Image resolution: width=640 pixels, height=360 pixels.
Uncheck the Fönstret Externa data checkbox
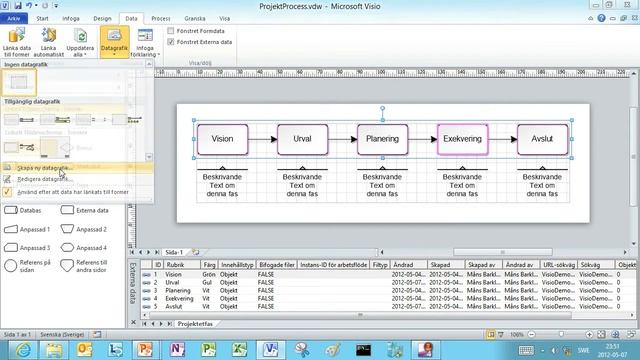171,42
